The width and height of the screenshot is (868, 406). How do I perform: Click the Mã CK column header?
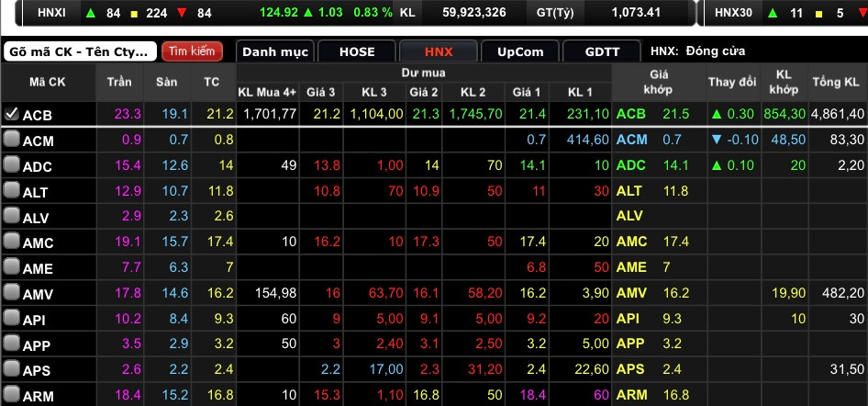click(x=48, y=83)
